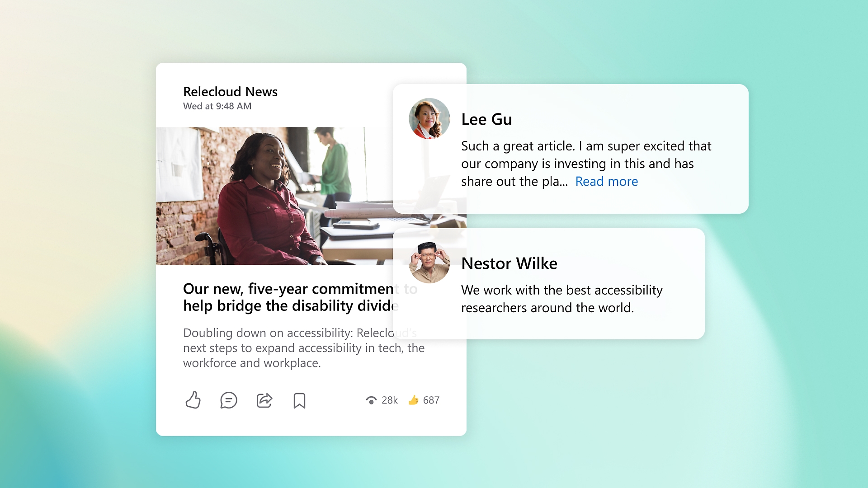The image size is (868, 488).
Task: Click the Comment icon
Action: point(228,400)
